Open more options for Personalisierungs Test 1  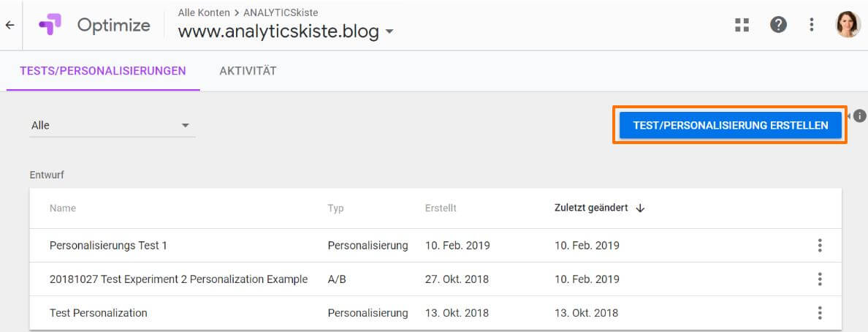[x=820, y=246]
